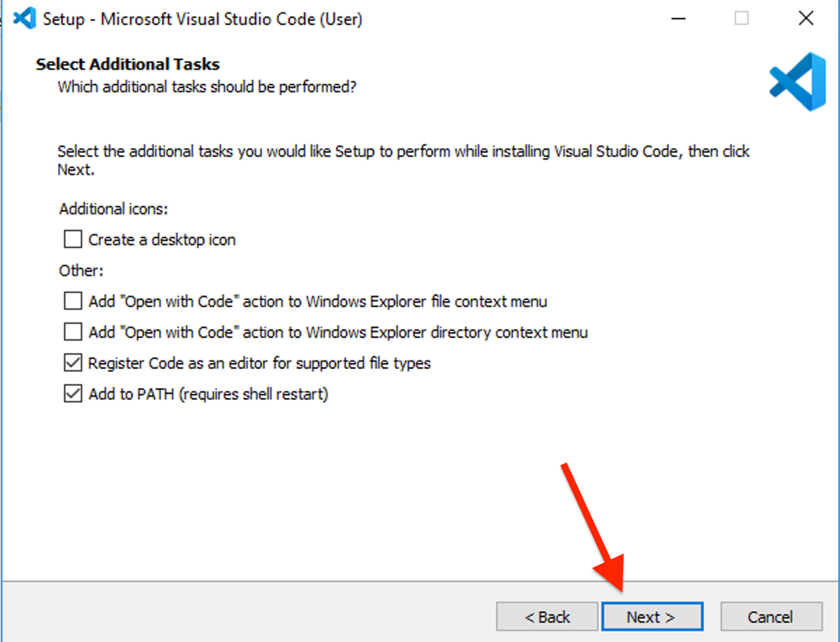Screen dimensions: 840x642
Task: Close the setup window
Action: coord(805,18)
